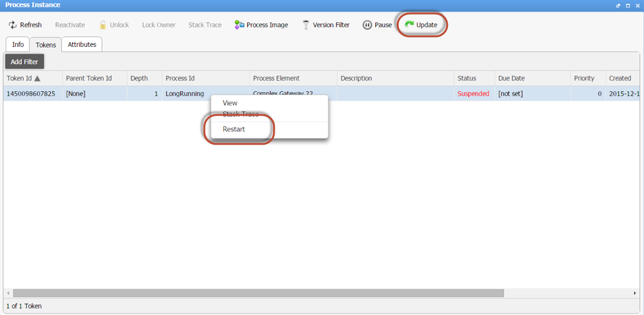Pause the process instance
This screenshot has height=315, width=644.
(377, 25)
